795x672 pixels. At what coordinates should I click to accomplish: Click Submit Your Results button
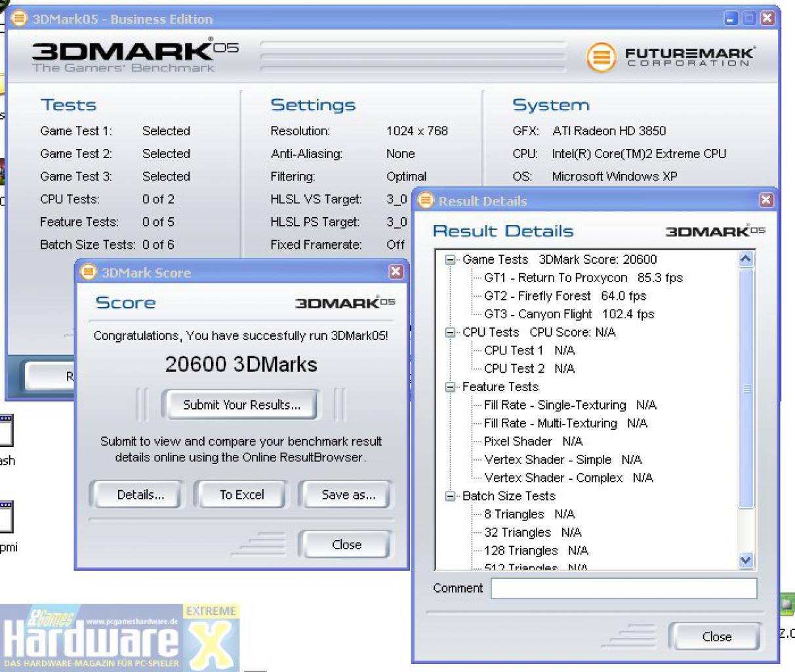241,405
